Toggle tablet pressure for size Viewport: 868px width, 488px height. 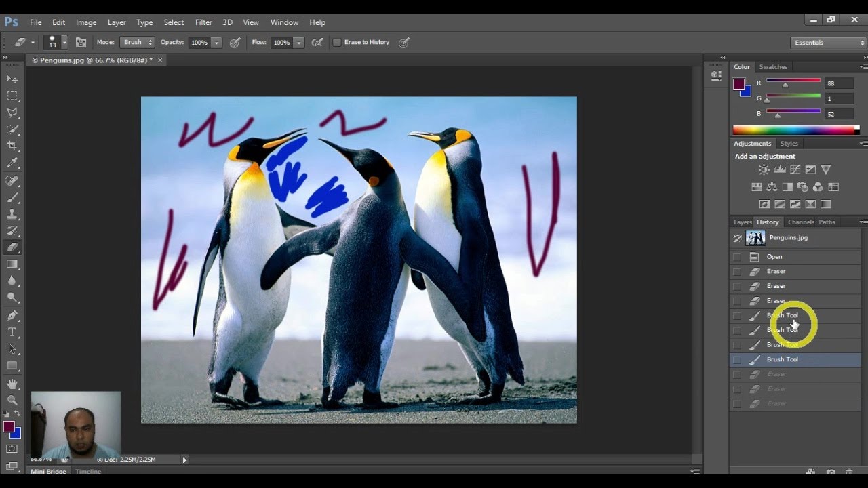click(404, 42)
